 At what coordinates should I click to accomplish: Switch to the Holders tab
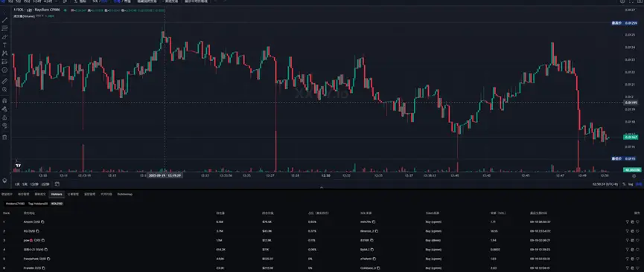click(57, 194)
